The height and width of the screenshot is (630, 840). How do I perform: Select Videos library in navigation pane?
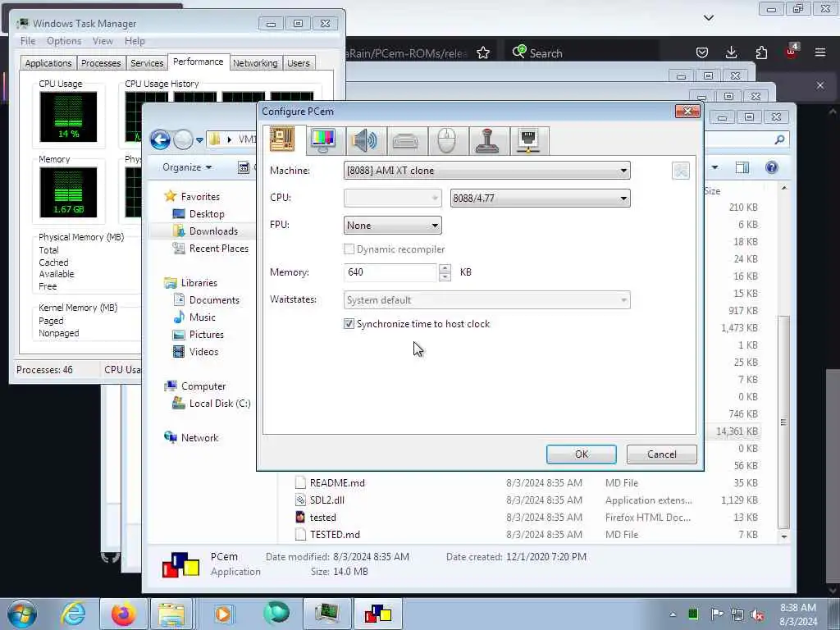pos(203,352)
